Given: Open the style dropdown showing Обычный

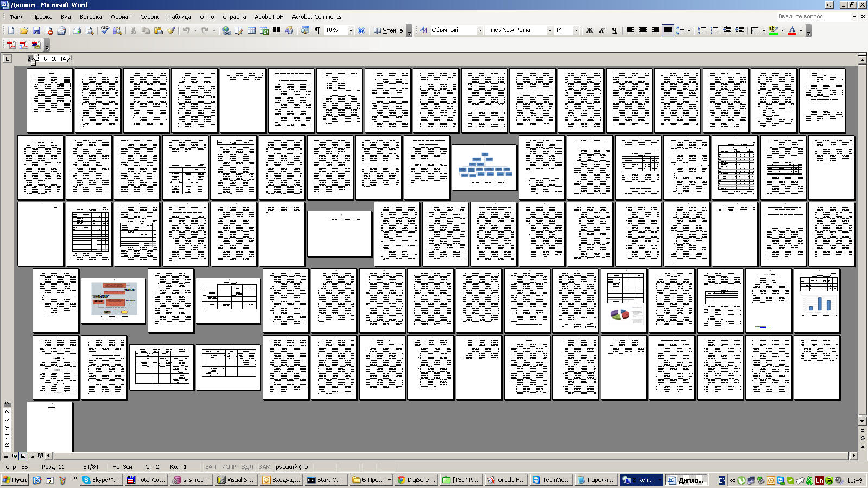Looking at the screenshot, I should click(x=480, y=30).
